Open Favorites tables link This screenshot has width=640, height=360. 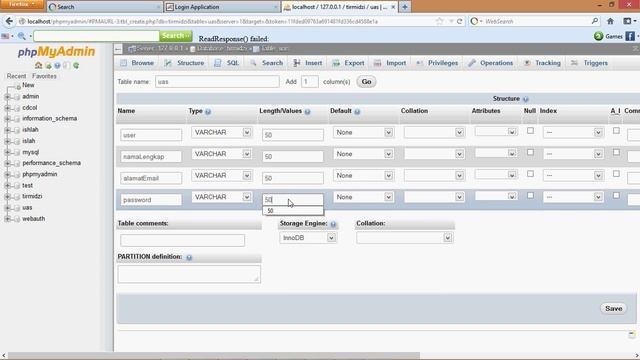44,76
